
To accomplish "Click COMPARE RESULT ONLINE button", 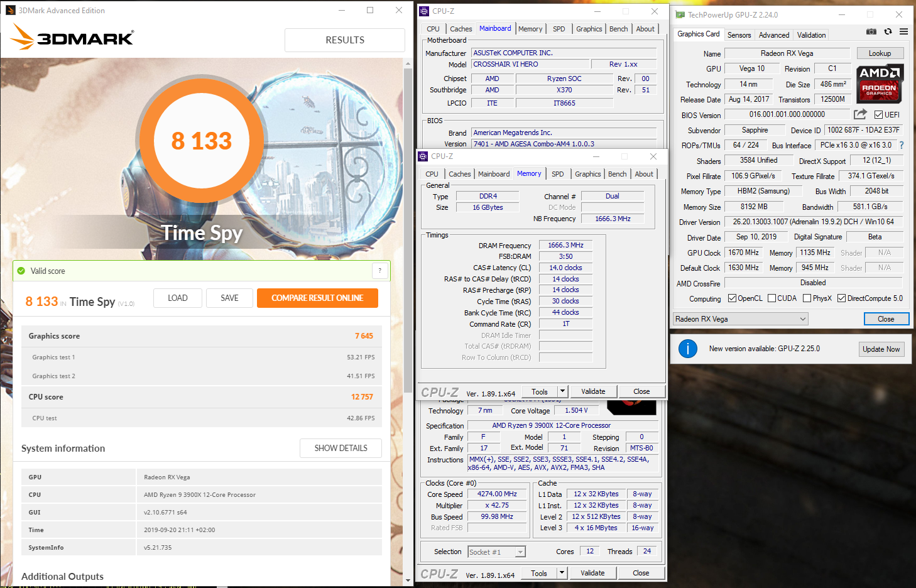I will 317,298.
